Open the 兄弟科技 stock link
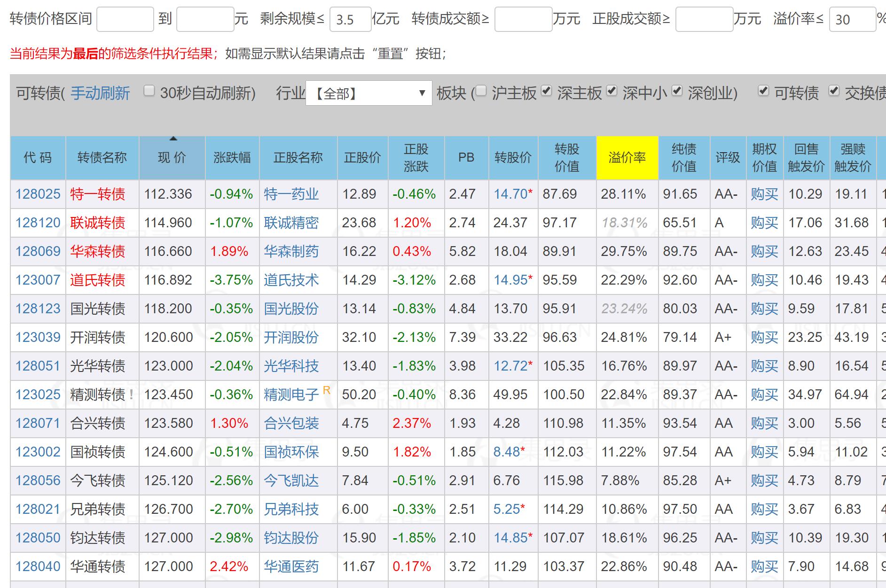This screenshot has height=588, width=886. (x=291, y=509)
